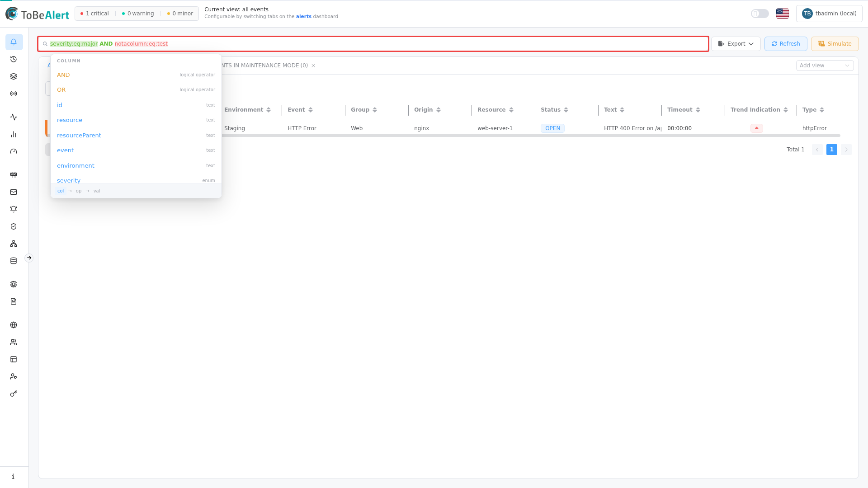Click the Simulate button
Screen dimensions: 868x488
(835, 44)
